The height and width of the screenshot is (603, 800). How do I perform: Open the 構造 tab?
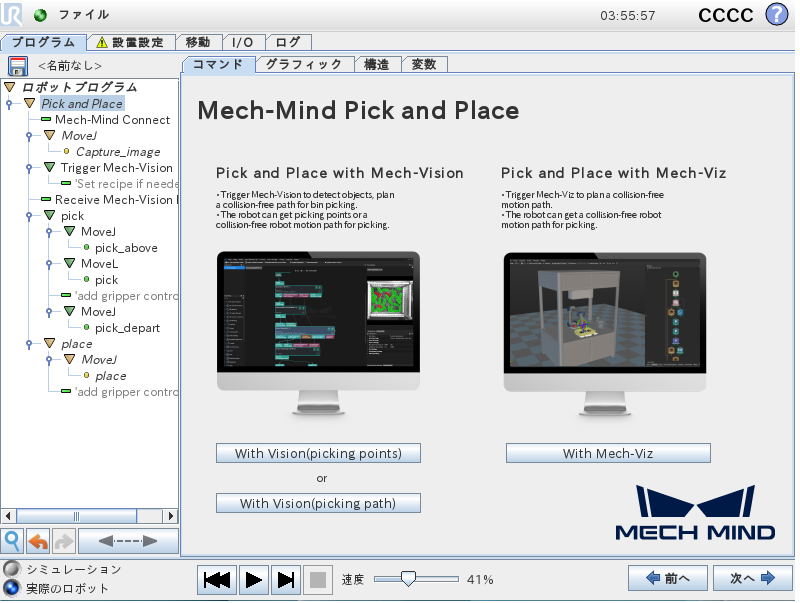pos(378,65)
